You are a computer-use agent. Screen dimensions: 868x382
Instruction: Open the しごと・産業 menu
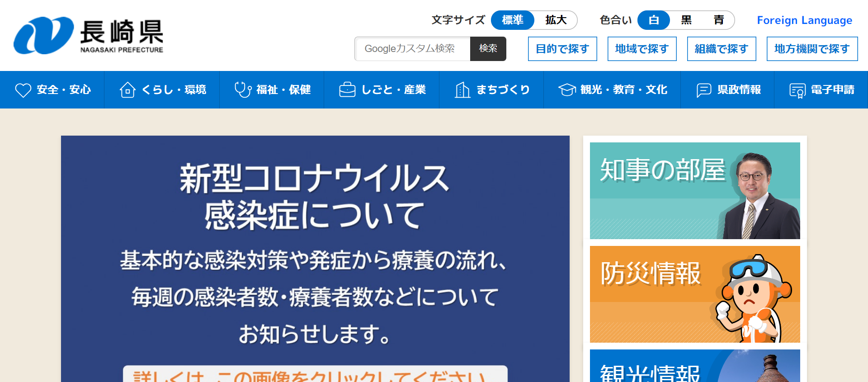[x=382, y=90]
